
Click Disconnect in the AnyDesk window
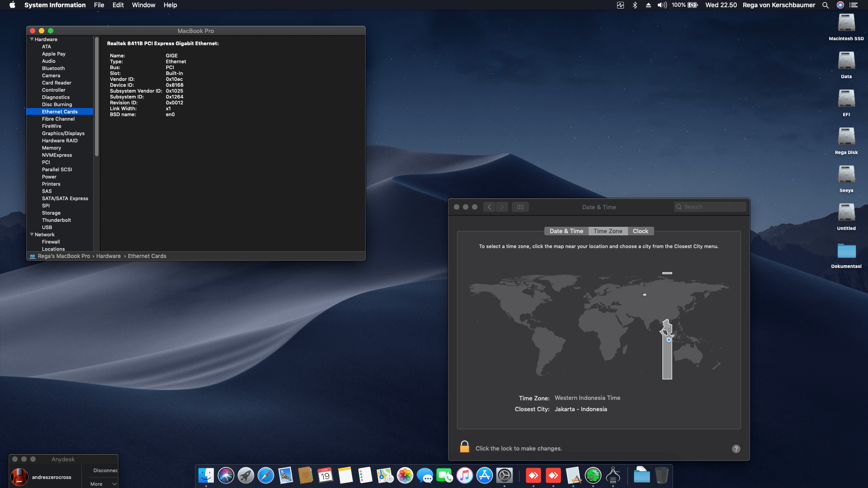click(104, 470)
